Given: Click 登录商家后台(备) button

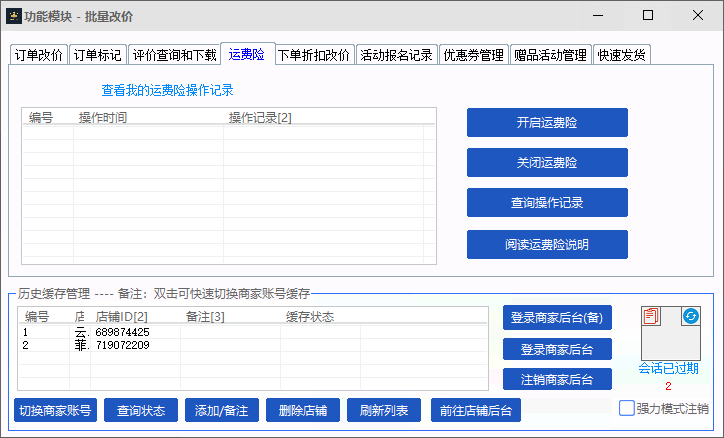Looking at the screenshot, I should coord(556,318).
